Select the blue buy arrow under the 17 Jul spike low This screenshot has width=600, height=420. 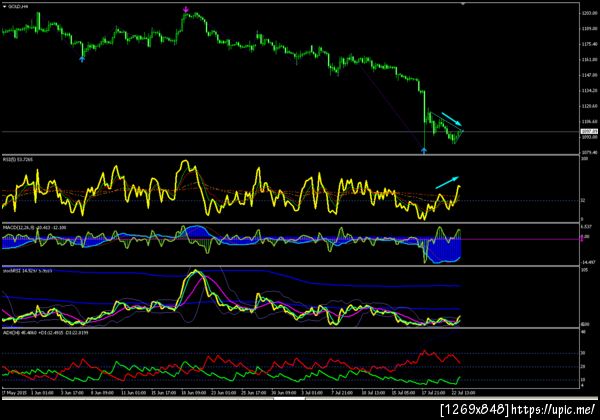click(424, 151)
